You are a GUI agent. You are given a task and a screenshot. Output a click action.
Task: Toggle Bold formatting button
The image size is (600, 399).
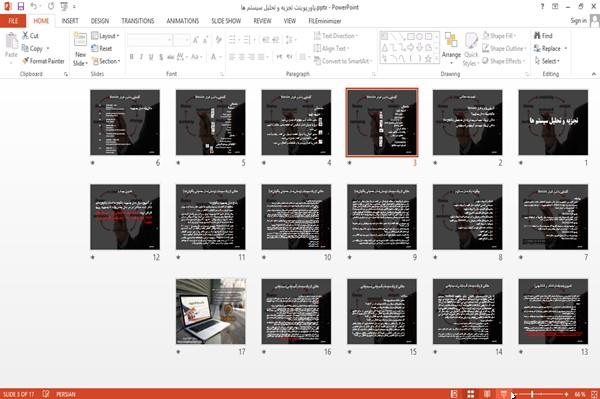132,57
